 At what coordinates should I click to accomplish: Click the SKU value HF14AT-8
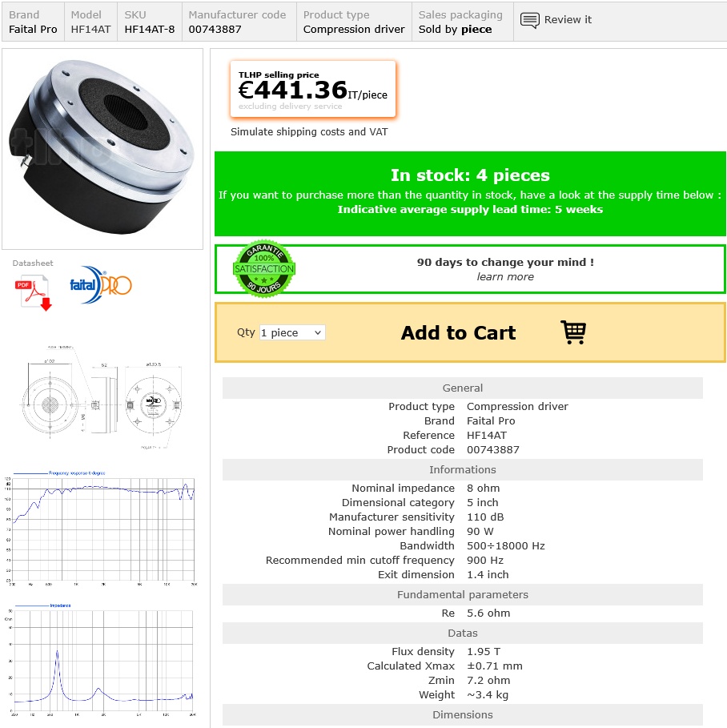point(150,30)
